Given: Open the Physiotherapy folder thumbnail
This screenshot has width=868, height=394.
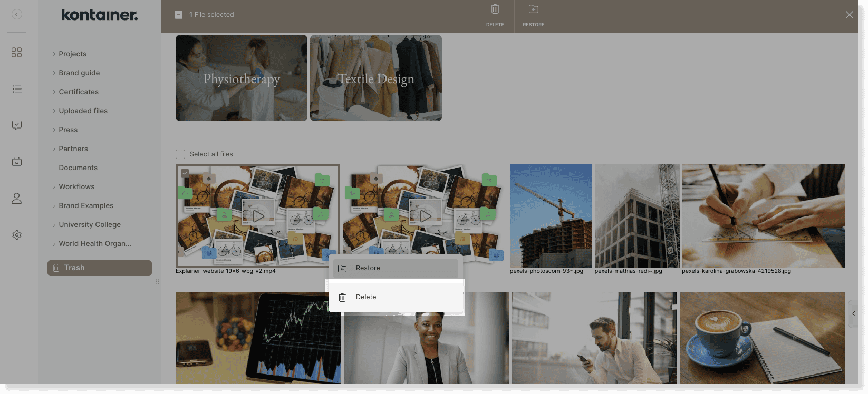Looking at the screenshot, I should 242,78.
